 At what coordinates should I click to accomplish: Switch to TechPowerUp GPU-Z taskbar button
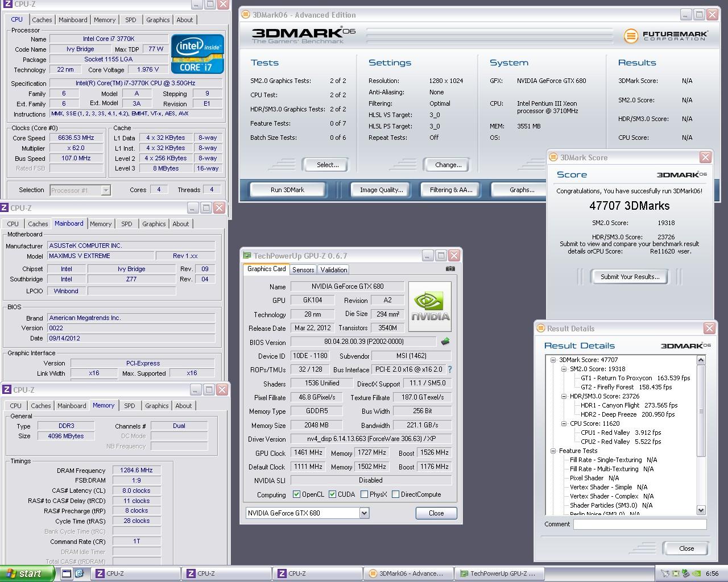(x=500, y=573)
